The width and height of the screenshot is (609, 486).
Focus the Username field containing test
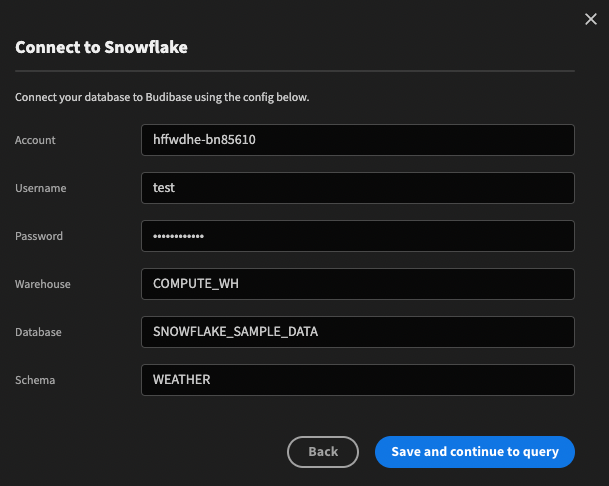(358, 188)
